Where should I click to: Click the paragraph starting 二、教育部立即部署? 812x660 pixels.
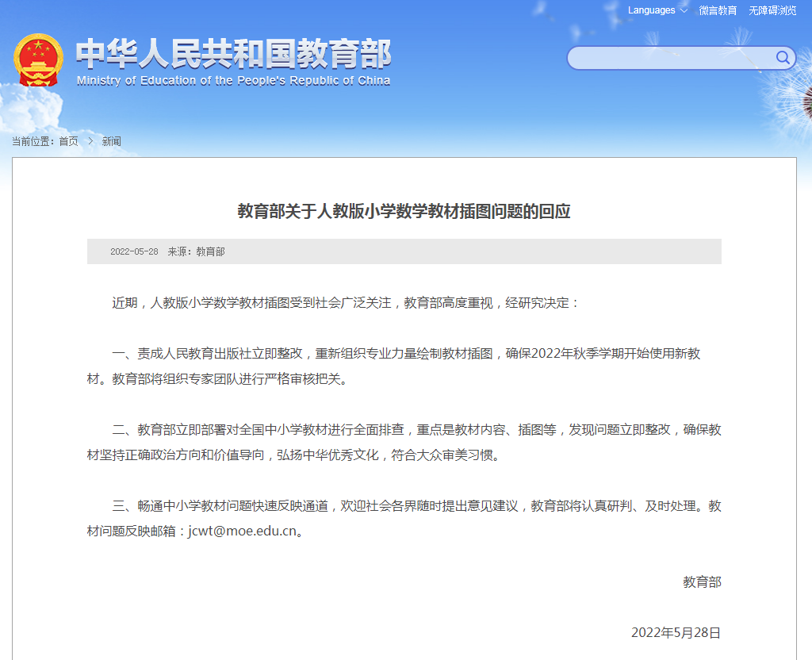tap(404, 443)
